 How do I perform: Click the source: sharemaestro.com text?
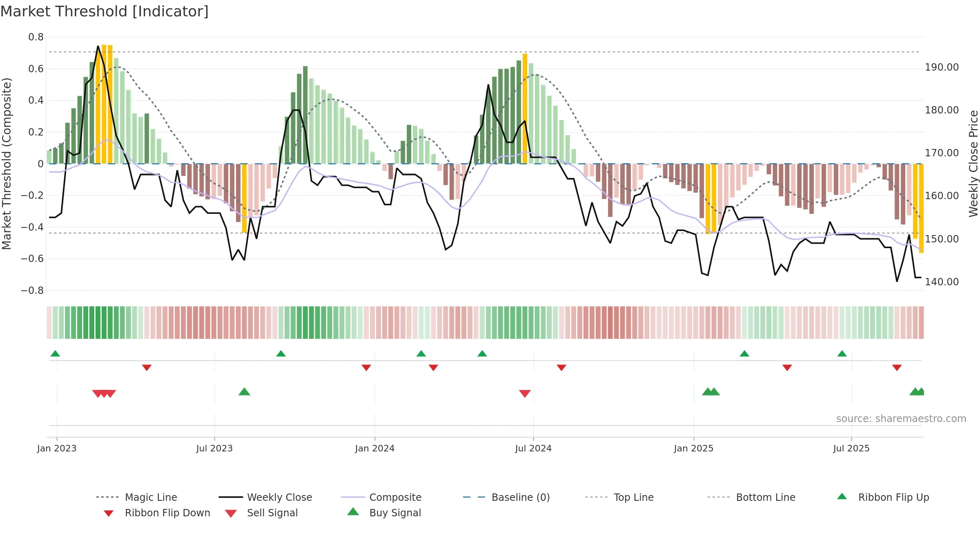[901, 418]
